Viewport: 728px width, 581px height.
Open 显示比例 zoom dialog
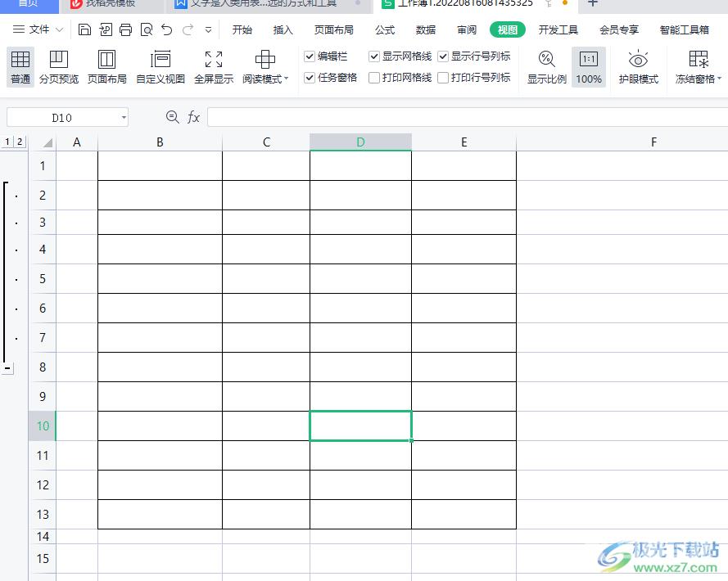pos(547,67)
